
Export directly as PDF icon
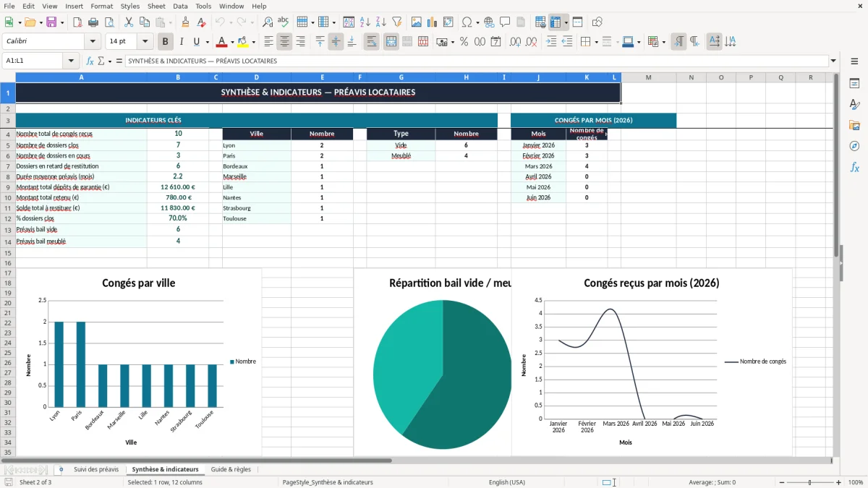click(x=77, y=22)
